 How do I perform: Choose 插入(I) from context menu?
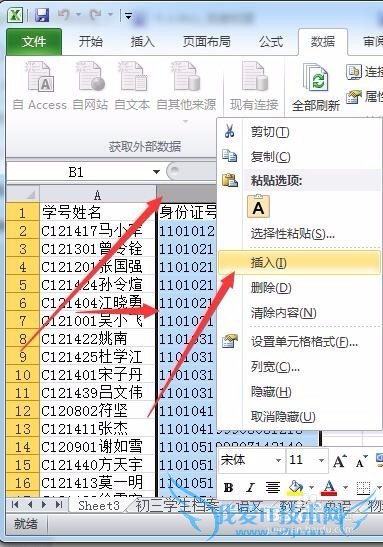pos(300,263)
